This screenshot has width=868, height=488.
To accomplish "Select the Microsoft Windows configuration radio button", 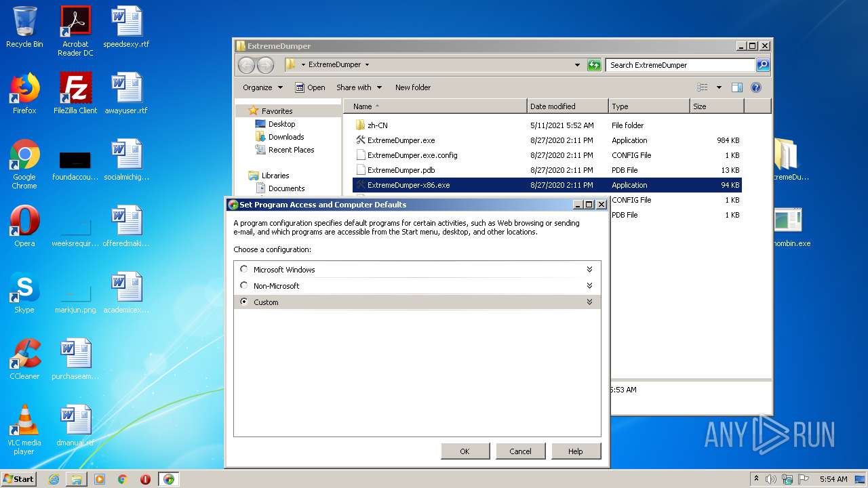I will (244, 269).
